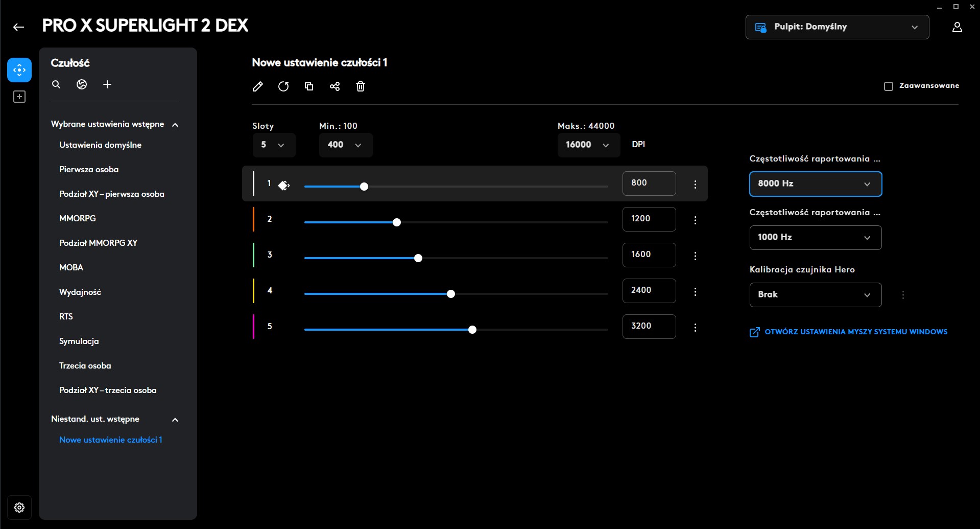The height and width of the screenshot is (529, 980).
Task: Select Trzecia osoba preset
Action: 85,366
